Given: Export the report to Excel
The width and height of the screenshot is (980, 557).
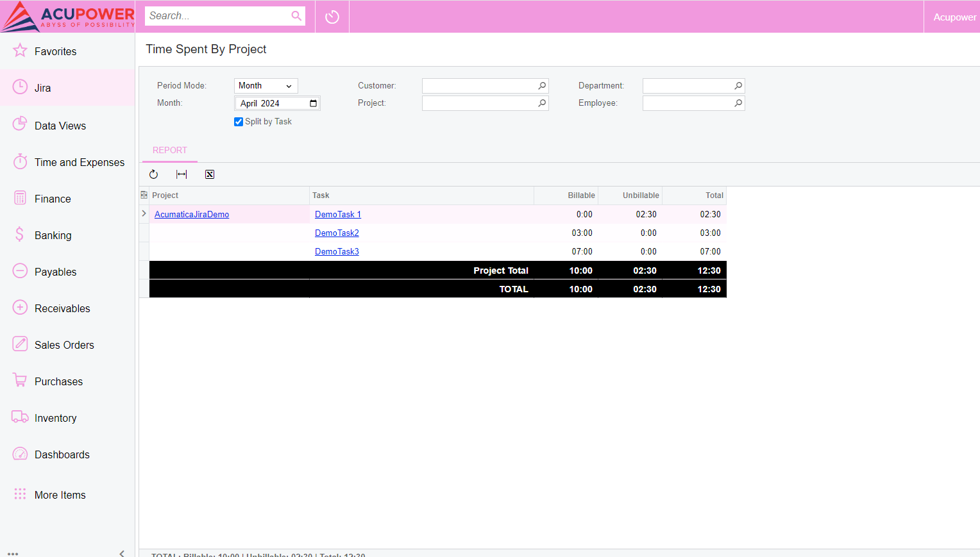Looking at the screenshot, I should (210, 174).
